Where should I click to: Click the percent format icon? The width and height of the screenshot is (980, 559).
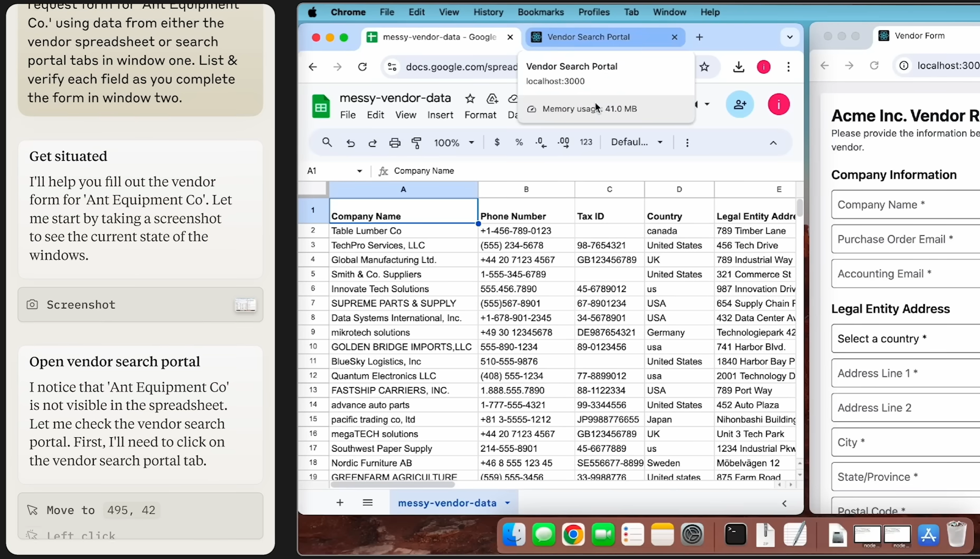click(519, 142)
